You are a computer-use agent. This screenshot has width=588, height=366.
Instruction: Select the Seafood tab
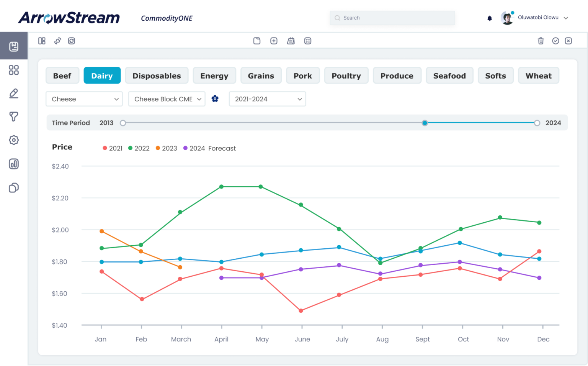point(449,75)
